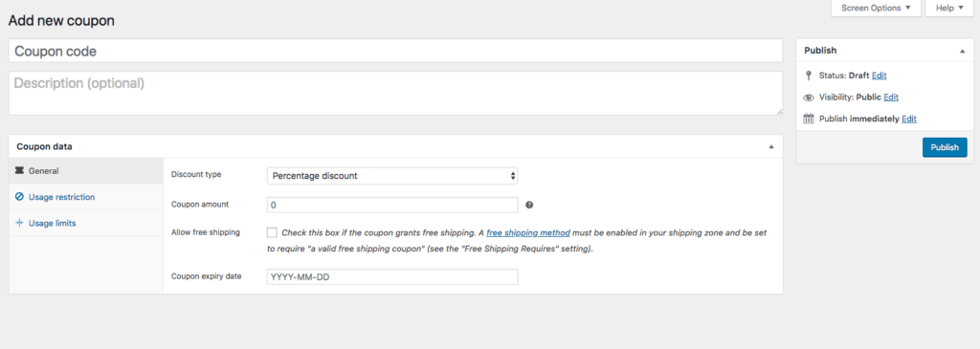The width and height of the screenshot is (980, 349).
Task: Edit the Draft status link
Action: 879,76
